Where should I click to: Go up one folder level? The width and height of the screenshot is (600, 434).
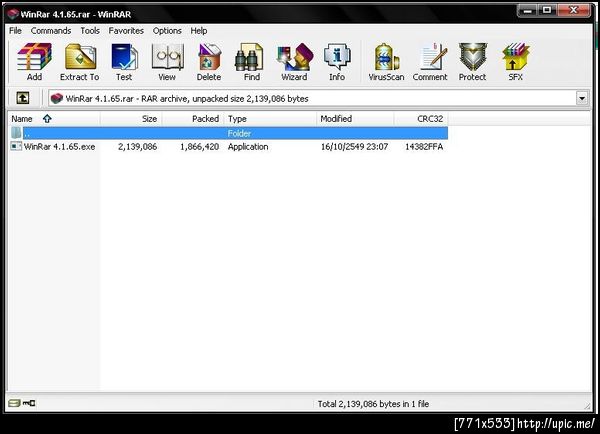(23, 98)
